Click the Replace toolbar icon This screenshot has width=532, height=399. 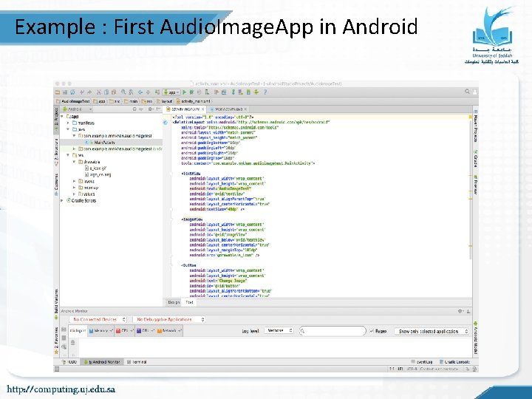(x=131, y=92)
